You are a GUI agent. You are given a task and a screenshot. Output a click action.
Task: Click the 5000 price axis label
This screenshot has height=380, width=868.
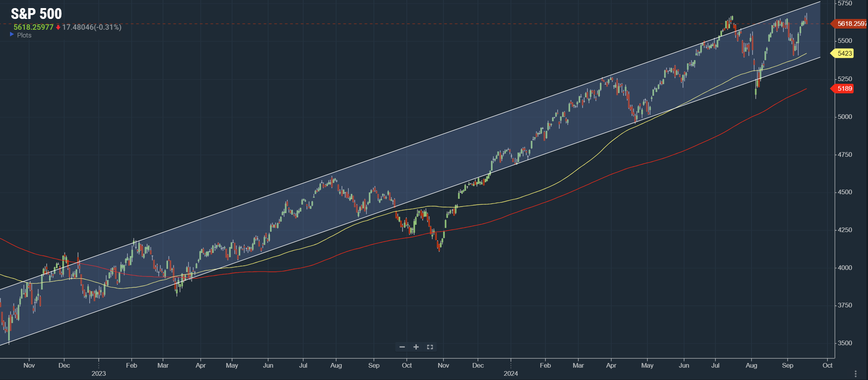tap(845, 117)
